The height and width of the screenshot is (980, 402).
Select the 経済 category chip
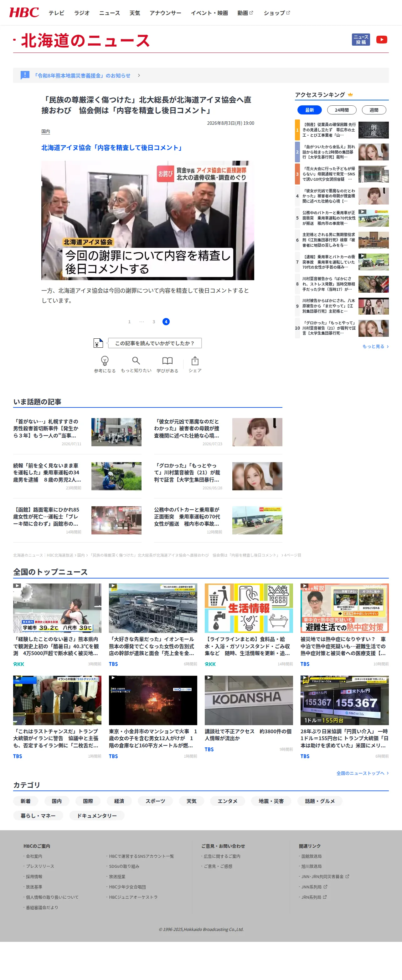(119, 801)
